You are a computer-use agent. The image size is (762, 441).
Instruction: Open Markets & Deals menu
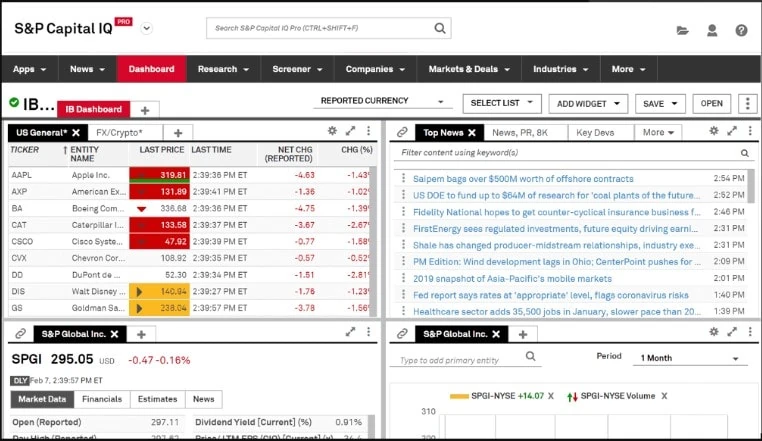(x=469, y=69)
